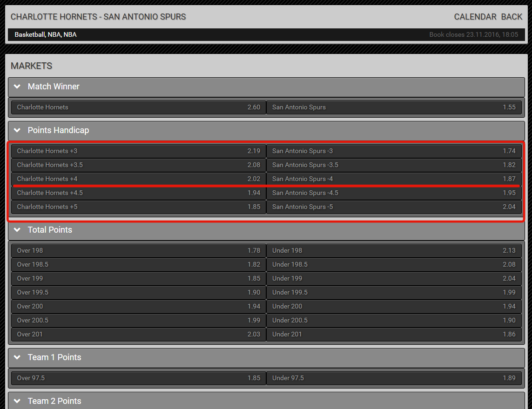
Task: Collapse the Points Handicap section chevron
Action: 17,130
